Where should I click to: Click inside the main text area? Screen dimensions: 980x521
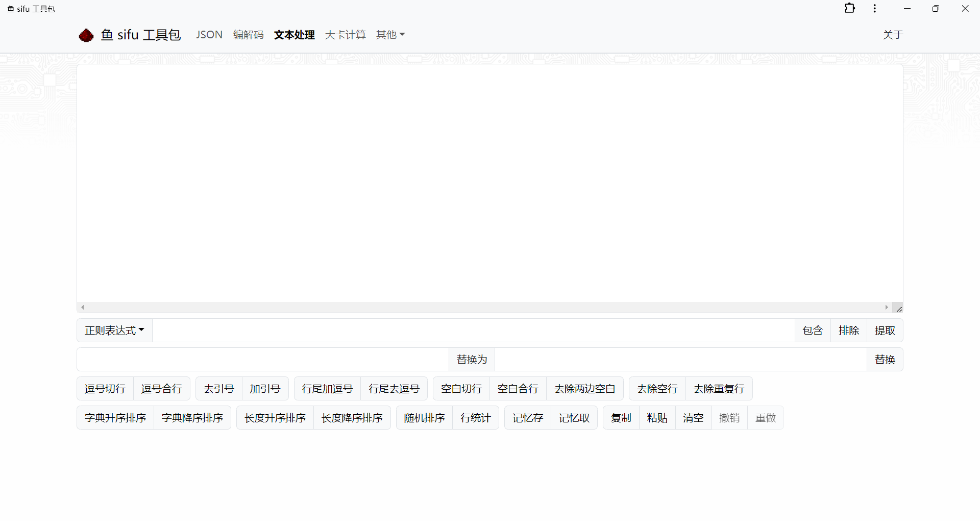(490, 183)
